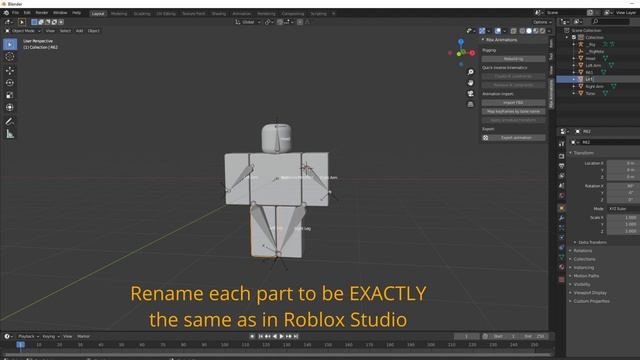Open Modifier properties wrench icon

coord(562,218)
